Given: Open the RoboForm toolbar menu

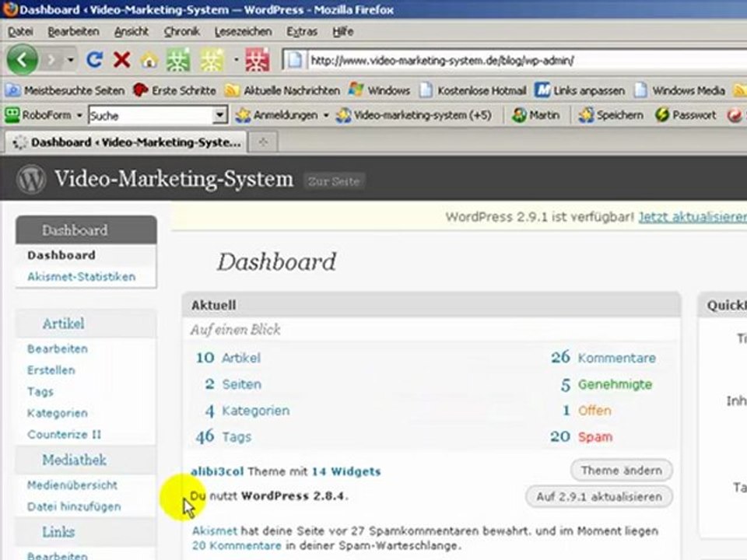Looking at the screenshot, I should pos(44,115).
